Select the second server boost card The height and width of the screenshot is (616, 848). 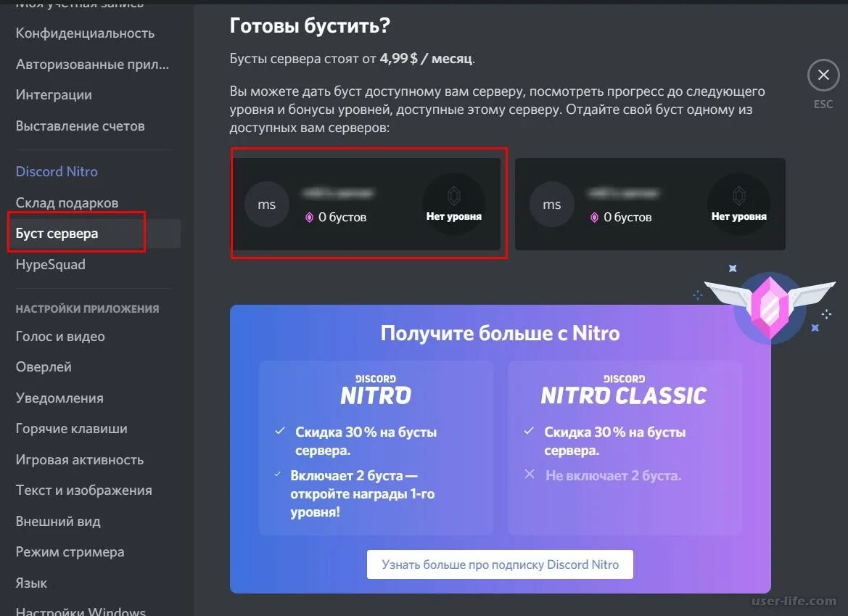point(650,204)
